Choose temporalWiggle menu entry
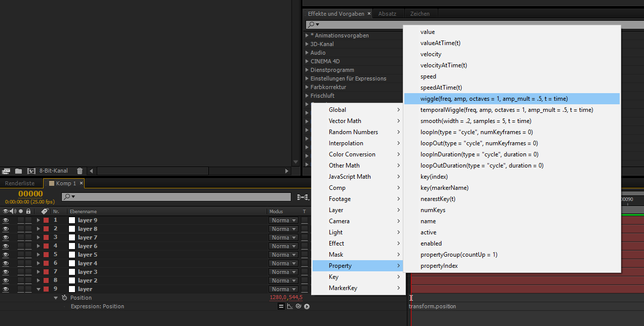The width and height of the screenshot is (644, 326). pyautogui.click(x=512, y=110)
